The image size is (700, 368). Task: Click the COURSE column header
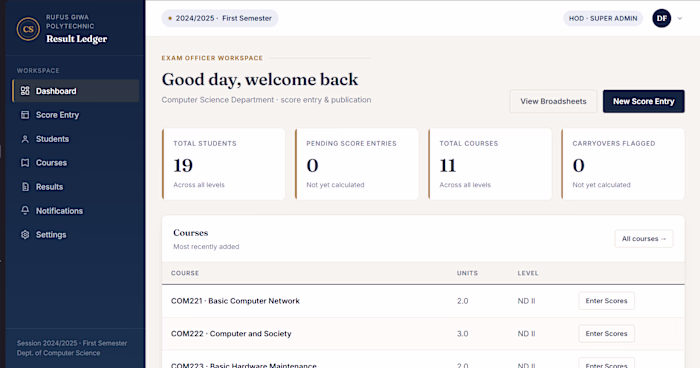point(185,273)
